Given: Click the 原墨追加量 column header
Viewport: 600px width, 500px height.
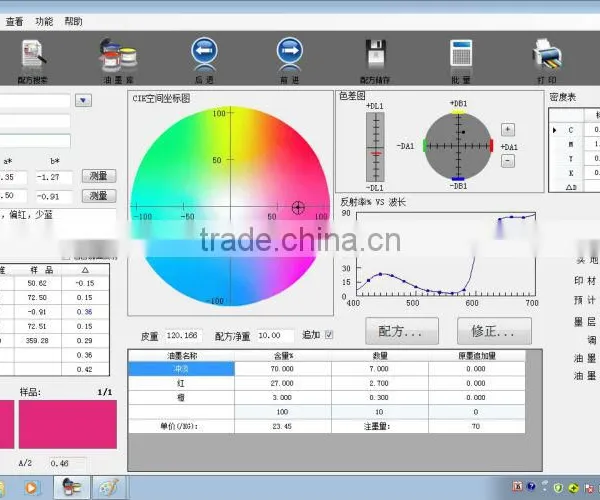Looking at the screenshot, I should 476,356.
